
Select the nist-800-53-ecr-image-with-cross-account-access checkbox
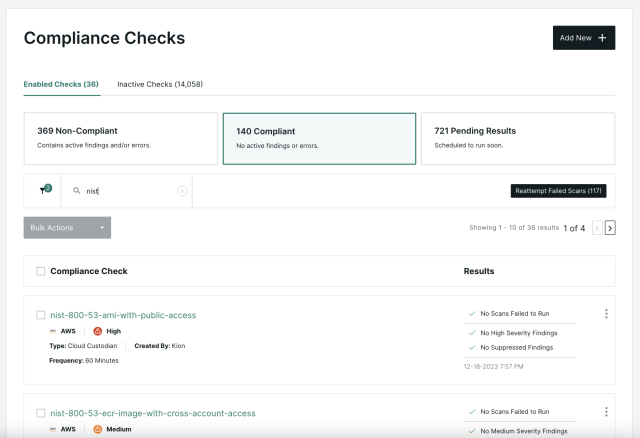[x=40, y=413]
